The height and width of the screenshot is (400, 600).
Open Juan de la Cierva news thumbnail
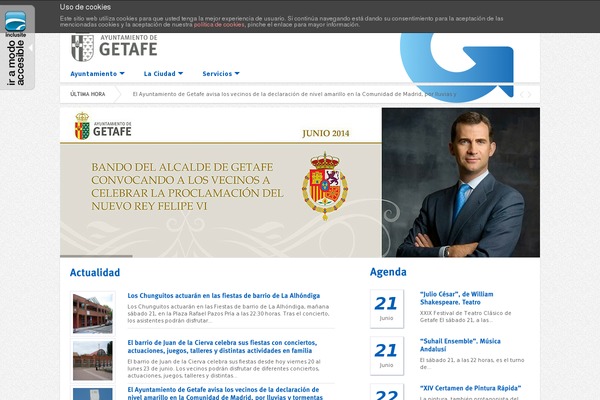[x=93, y=360]
